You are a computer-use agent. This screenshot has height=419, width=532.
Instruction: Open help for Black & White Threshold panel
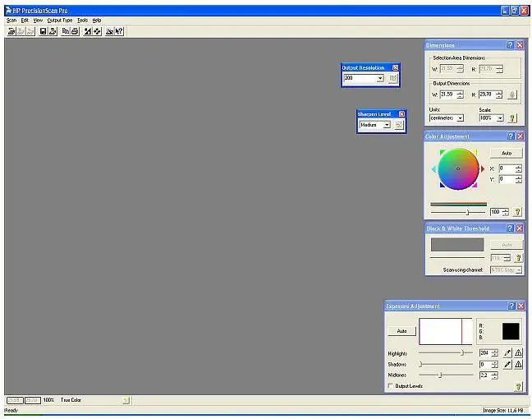510,228
